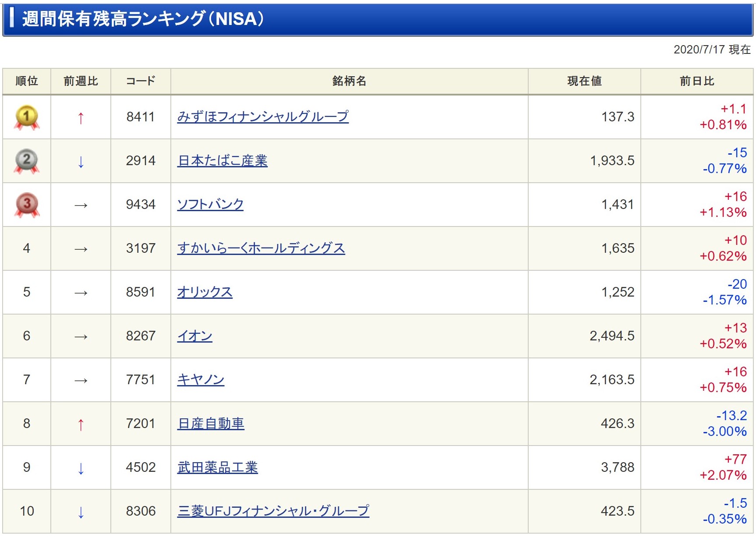Click current price 2,494.5

[612, 336]
